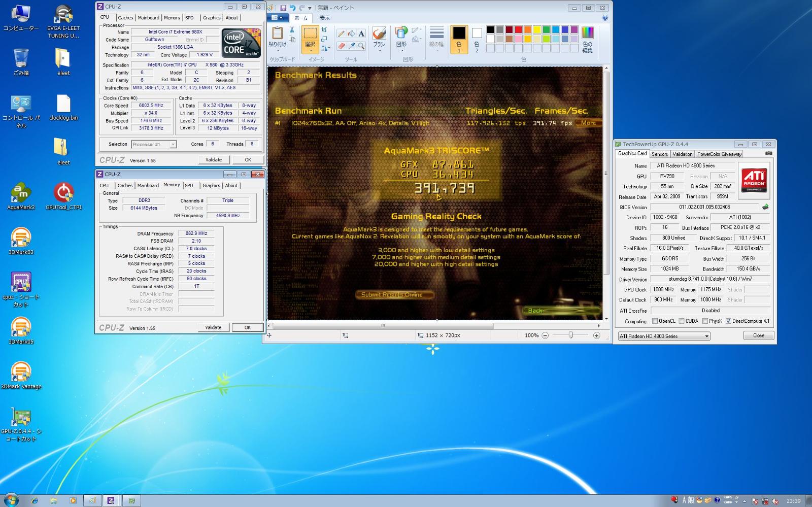Click the GPU Clock 1000 MHz field
Screen dimensions: 812x507
663,289
